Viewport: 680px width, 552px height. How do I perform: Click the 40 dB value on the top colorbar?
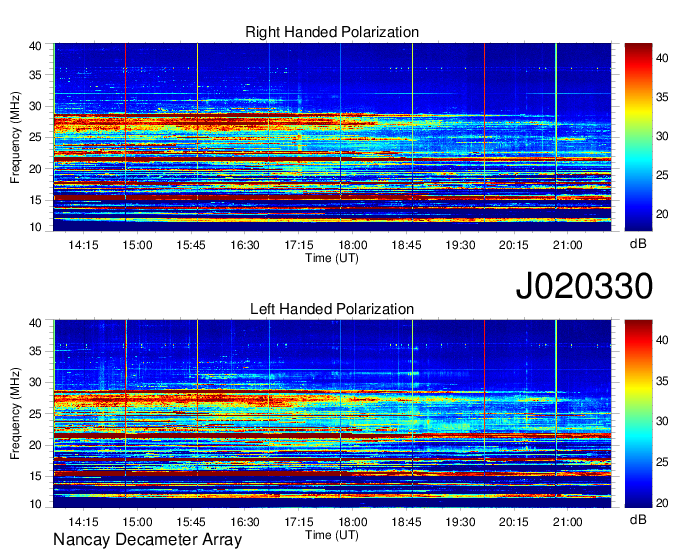(662, 58)
